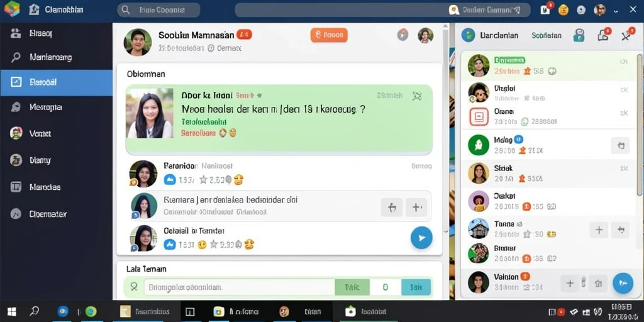Open right panel notification icon with badge
The width and height of the screenshot is (644, 322).
point(604,35)
